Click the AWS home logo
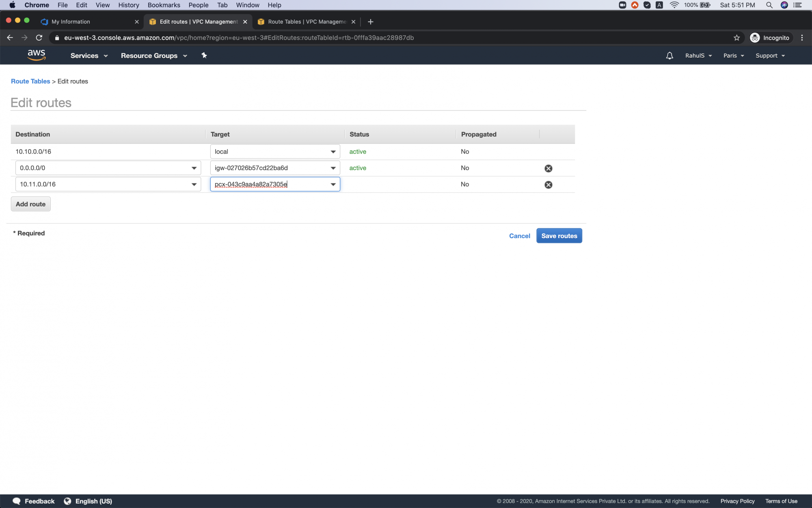 click(x=37, y=55)
